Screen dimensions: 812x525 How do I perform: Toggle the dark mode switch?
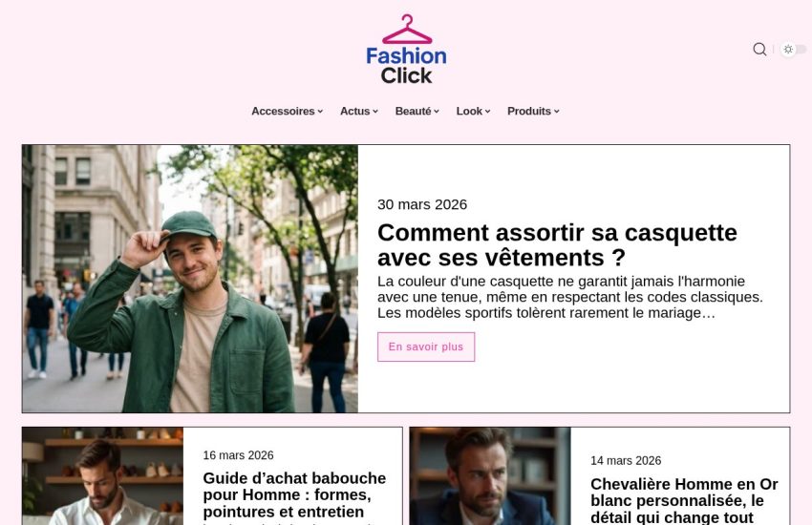tap(793, 49)
